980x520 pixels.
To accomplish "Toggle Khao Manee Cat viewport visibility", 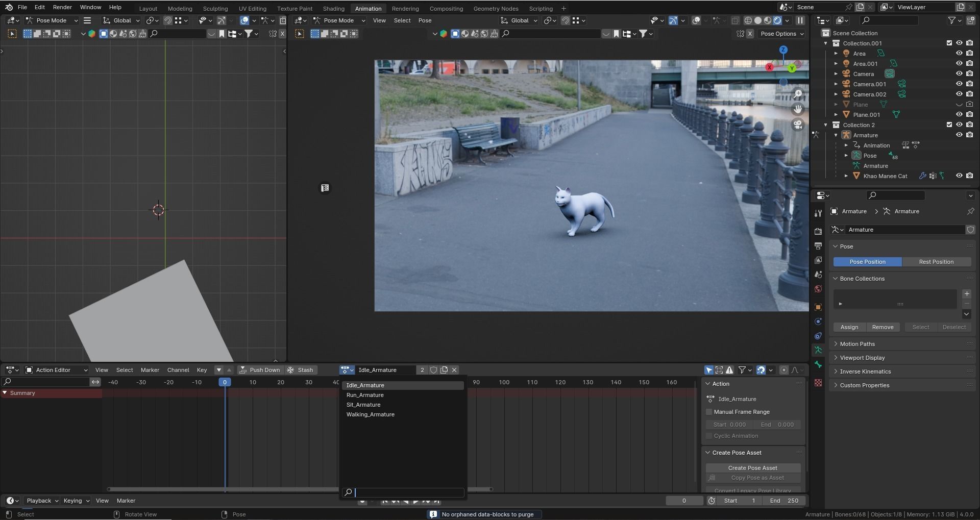I will click(959, 176).
